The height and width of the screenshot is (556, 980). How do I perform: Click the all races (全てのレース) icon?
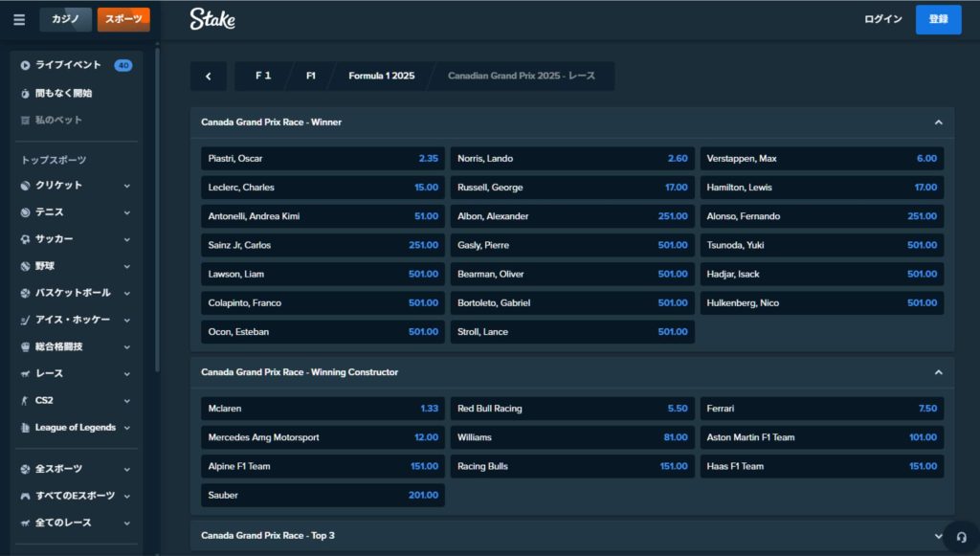click(x=25, y=523)
